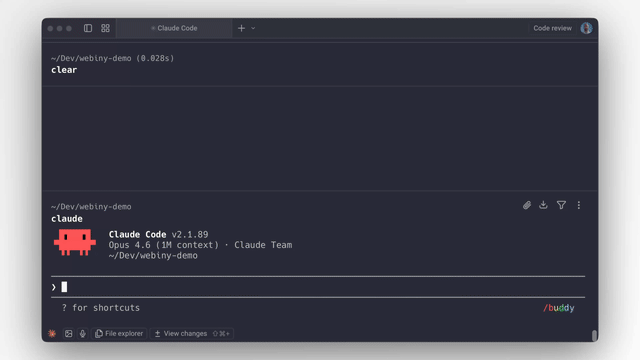Screen dimensions: 640x360
Task: Open Code review button
Action: click(x=552, y=28)
